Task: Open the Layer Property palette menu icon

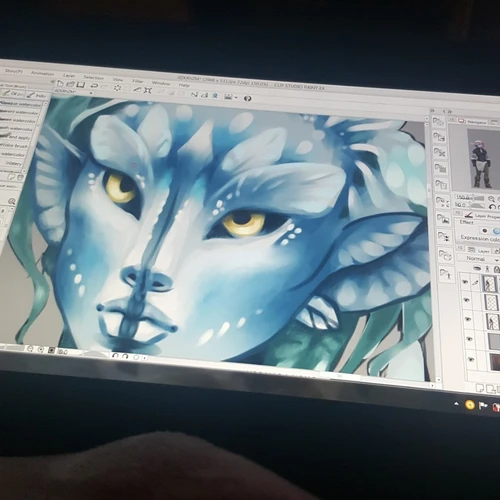Action: coord(458,213)
